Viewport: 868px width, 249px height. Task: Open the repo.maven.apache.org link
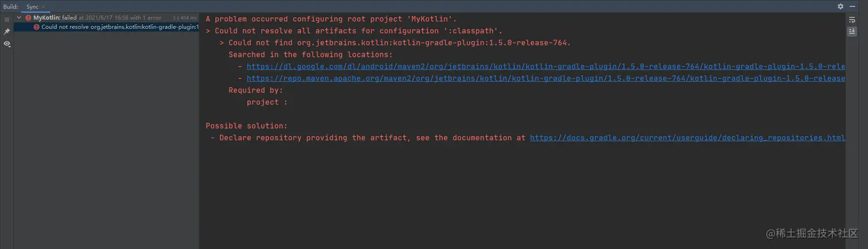(x=545, y=79)
